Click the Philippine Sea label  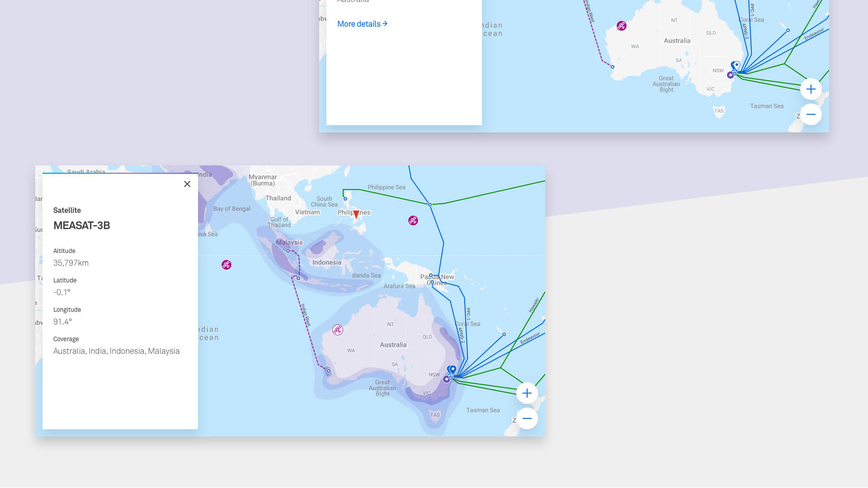[x=387, y=188]
